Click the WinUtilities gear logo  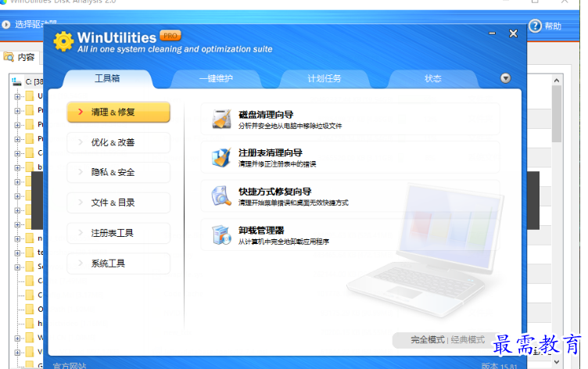point(63,41)
